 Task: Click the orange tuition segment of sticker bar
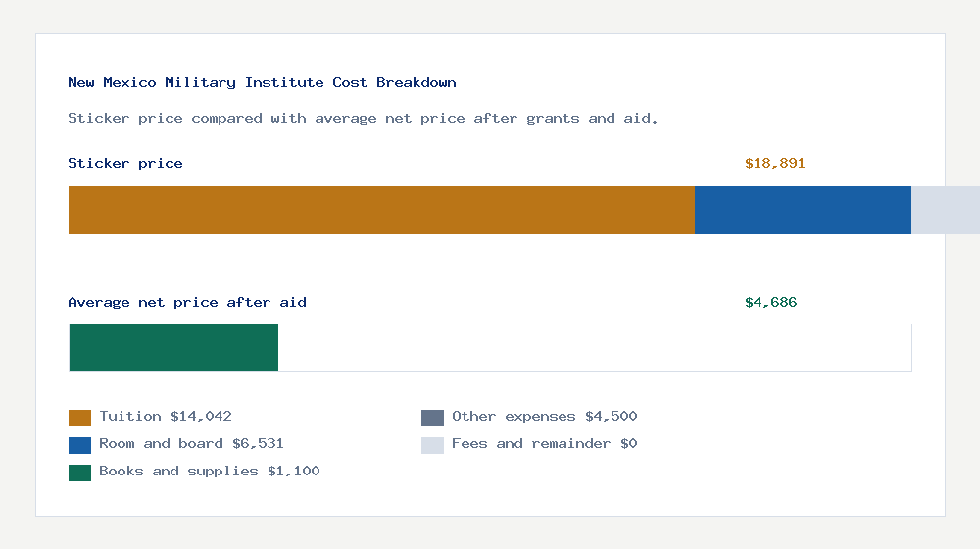point(381,210)
